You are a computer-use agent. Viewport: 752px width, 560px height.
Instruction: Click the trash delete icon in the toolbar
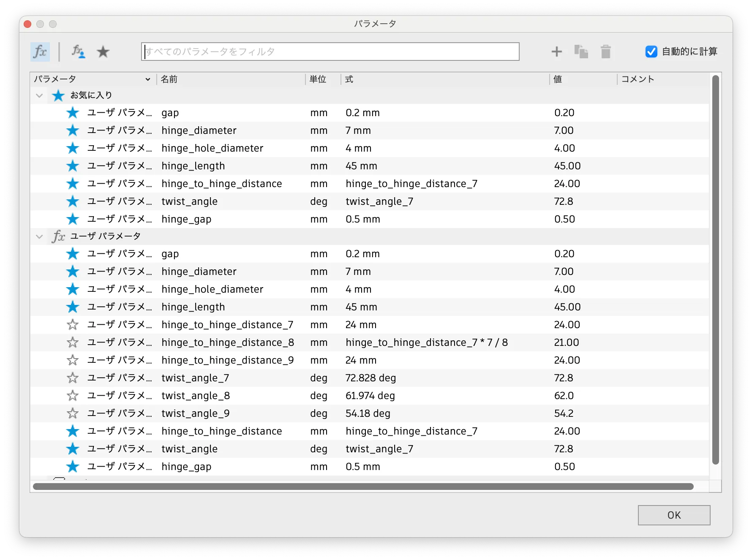point(606,52)
